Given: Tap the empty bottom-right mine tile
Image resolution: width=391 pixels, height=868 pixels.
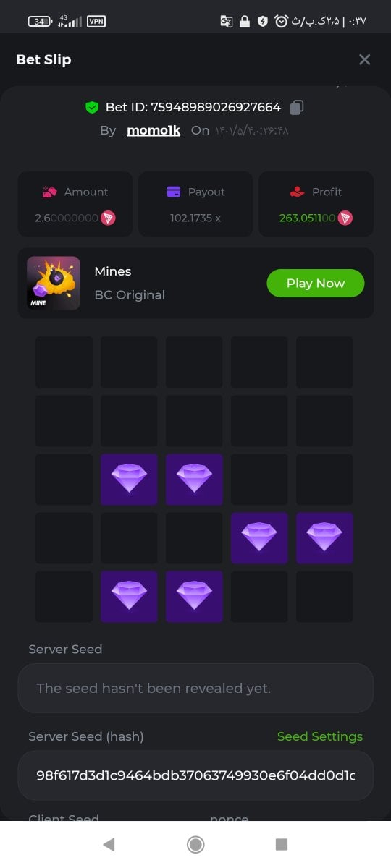Looking at the screenshot, I should tap(324, 597).
